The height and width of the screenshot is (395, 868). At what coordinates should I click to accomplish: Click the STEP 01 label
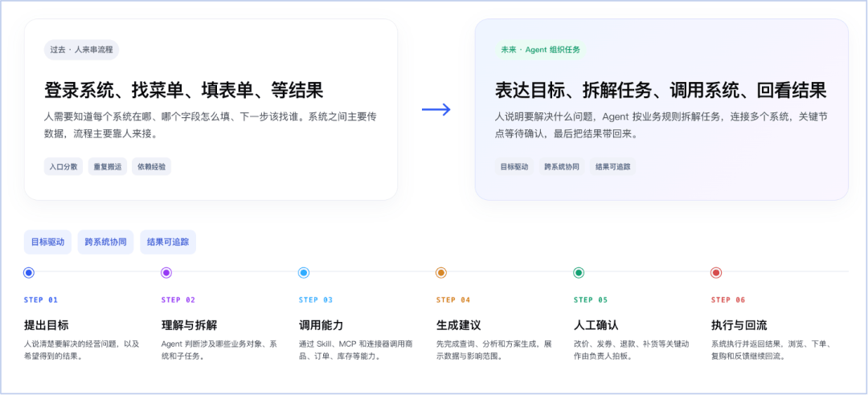tap(41, 299)
